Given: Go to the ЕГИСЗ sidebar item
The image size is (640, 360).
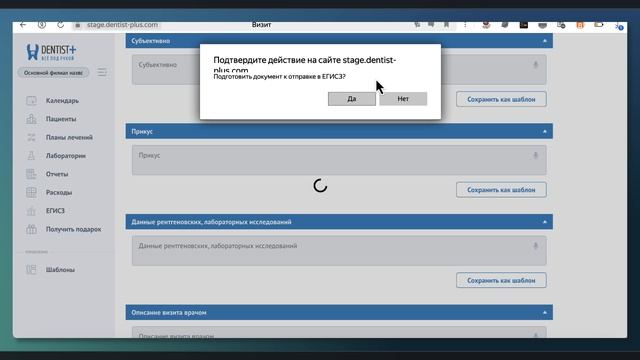Looking at the screenshot, I should tap(55, 211).
